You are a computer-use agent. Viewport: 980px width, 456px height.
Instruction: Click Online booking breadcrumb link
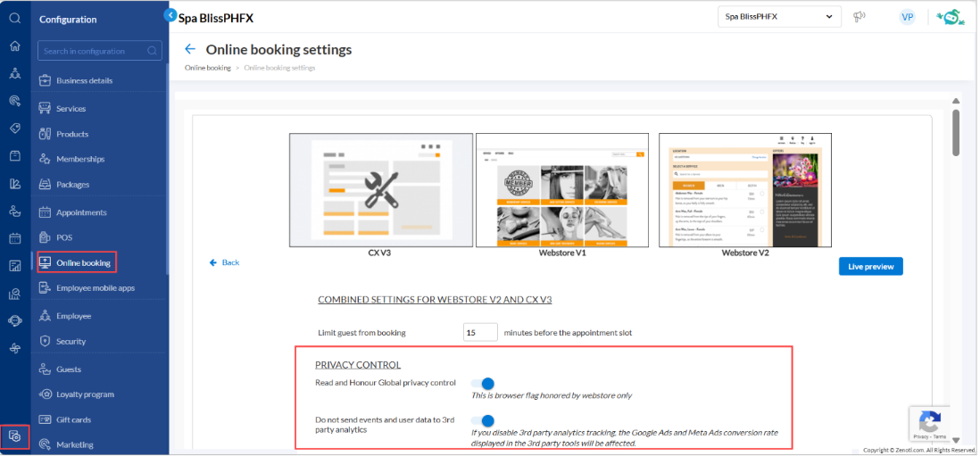coord(207,68)
